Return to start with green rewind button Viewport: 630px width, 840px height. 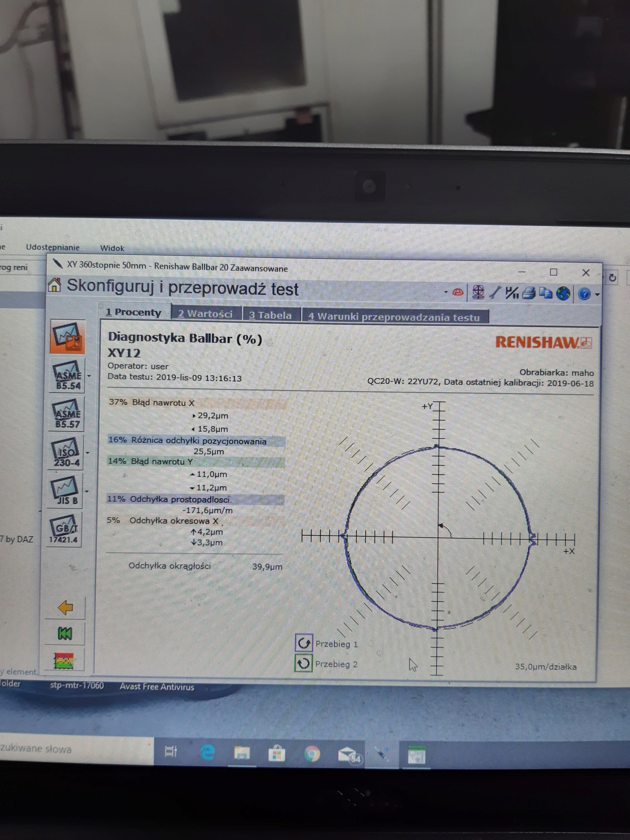click(65, 633)
